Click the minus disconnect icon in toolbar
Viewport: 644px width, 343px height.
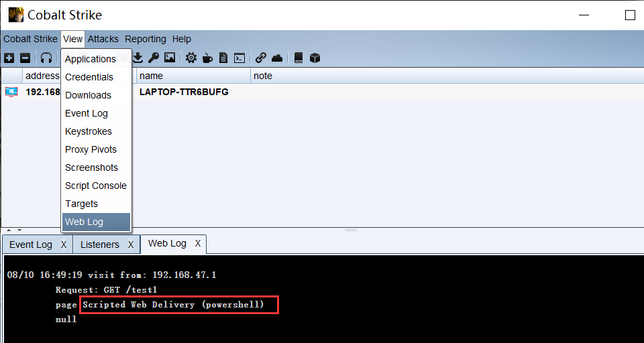click(x=25, y=58)
